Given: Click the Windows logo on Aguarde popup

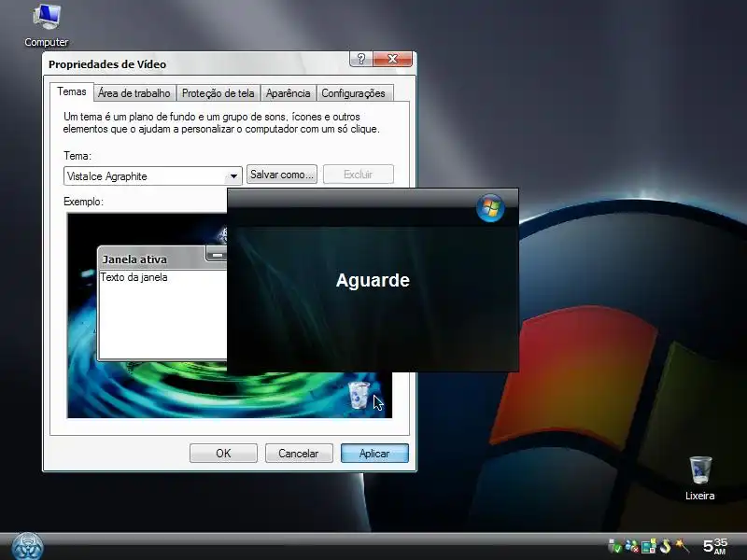Looking at the screenshot, I should [x=490, y=207].
